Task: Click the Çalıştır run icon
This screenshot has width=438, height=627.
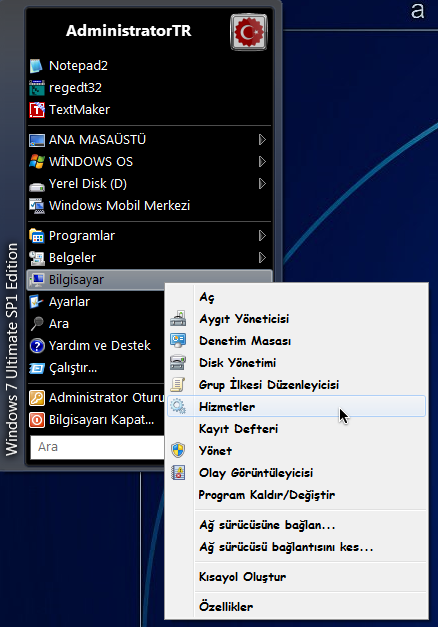Action: (37, 367)
